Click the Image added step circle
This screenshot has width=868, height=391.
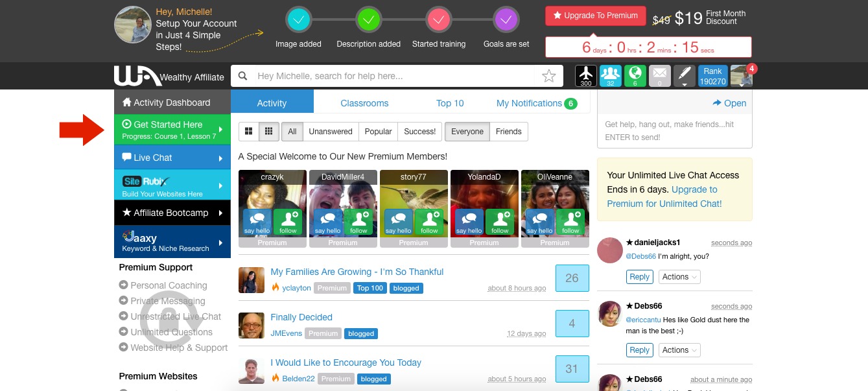(x=298, y=20)
